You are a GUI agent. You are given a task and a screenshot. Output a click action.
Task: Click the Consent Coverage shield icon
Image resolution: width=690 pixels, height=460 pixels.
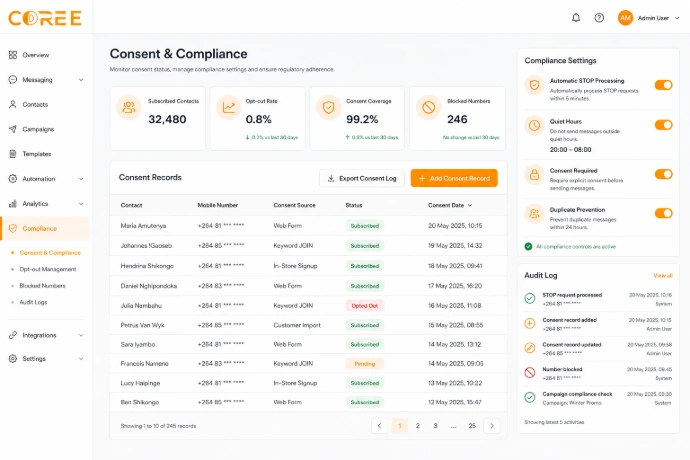[x=329, y=107]
